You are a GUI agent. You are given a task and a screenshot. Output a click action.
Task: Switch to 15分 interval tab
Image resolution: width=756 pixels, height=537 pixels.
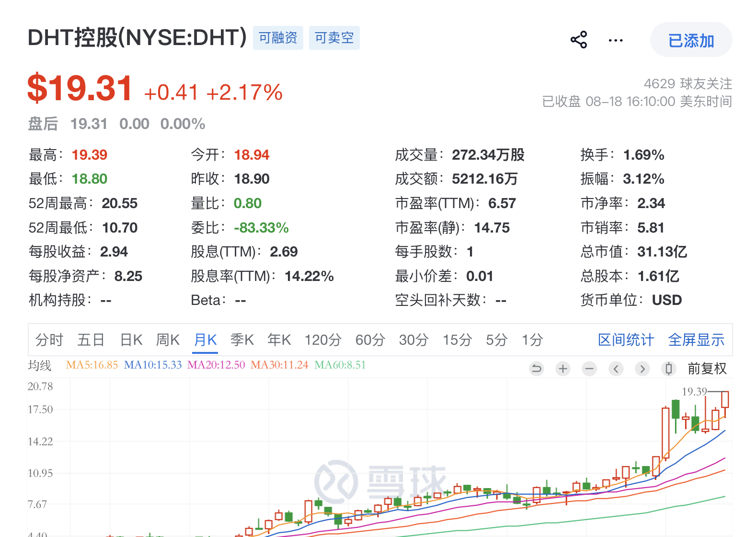coord(457,340)
